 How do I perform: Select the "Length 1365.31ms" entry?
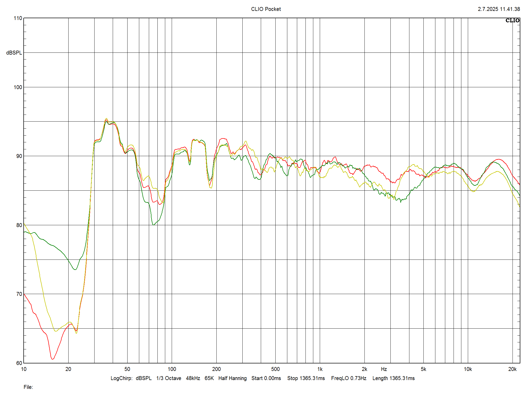click(x=394, y=378)
